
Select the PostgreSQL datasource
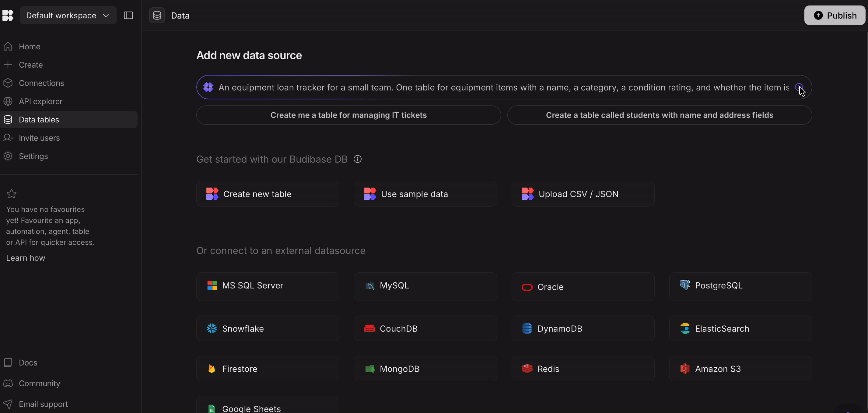pyautogui.click(x=741, y=286)
